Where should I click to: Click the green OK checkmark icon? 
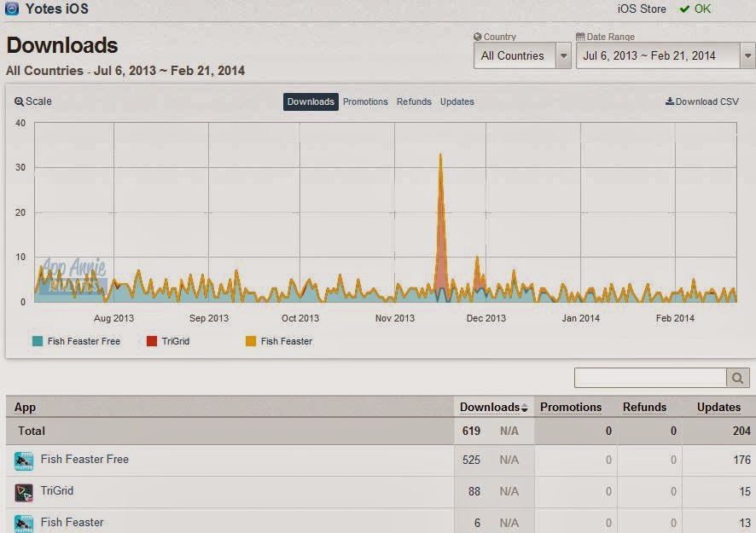coord(684,9)
